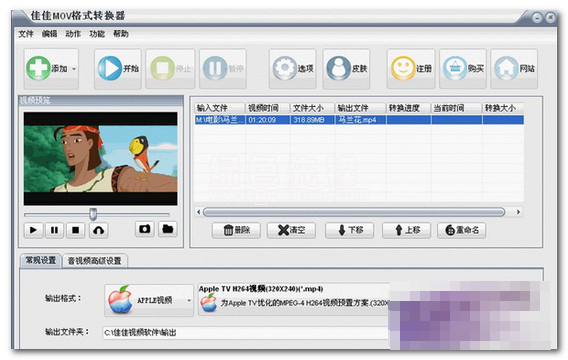Image resolution: width=568 pixels, height=360 pixels.
Task: Open 选项 options gear icon
Action: (284, 68)
